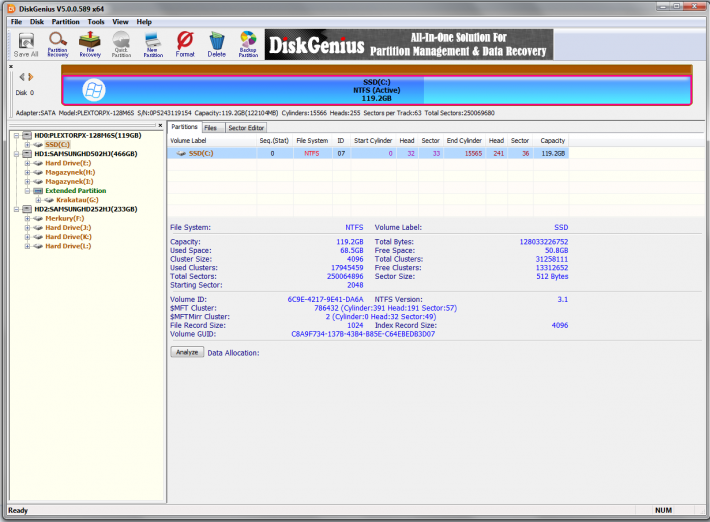
Task: Click the Analyze button
Action: pos(187,352)
